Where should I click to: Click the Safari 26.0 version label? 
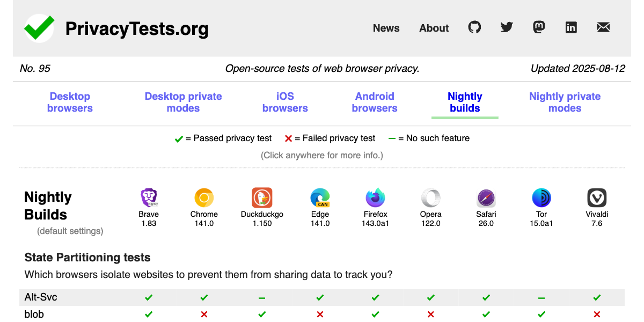(486, 219)
